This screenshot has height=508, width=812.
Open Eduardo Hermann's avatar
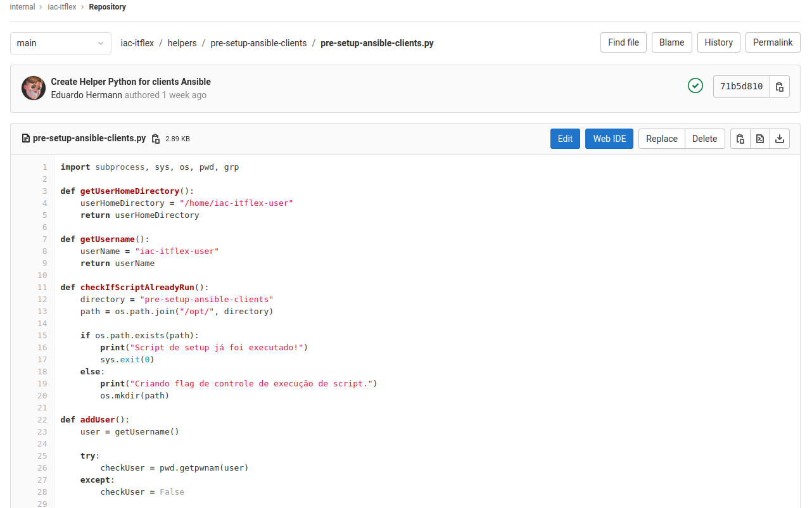coord(33,88)
